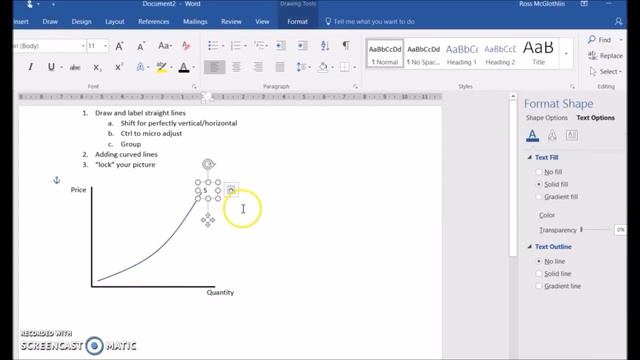Click the Replace button
Image resolution: width=640 pixels, height=360 pixels.
click(606, 56)
